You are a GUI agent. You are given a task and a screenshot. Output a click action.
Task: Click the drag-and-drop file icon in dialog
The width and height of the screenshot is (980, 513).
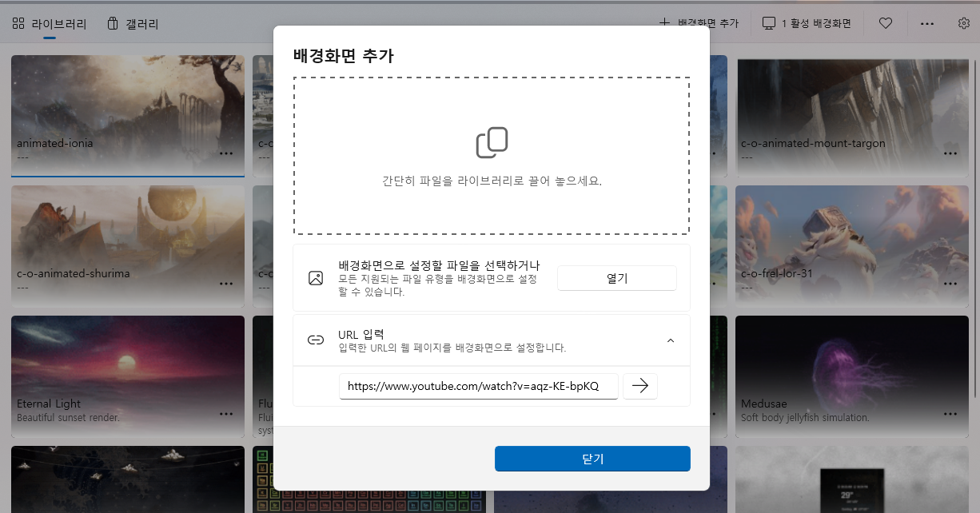(x=492, y=142)
